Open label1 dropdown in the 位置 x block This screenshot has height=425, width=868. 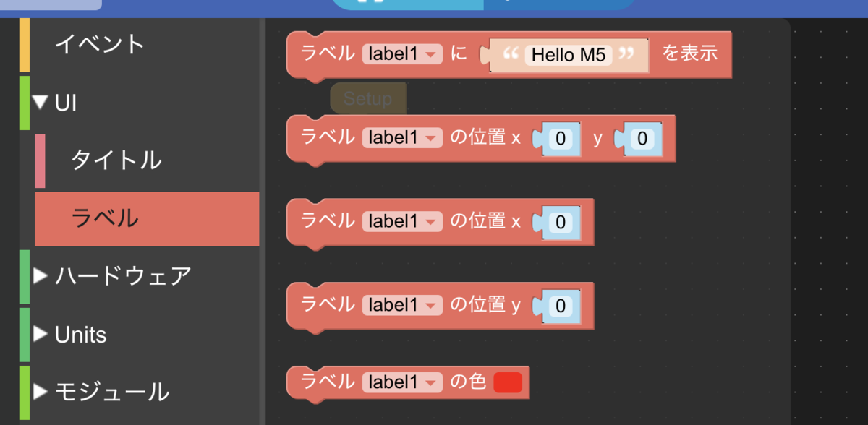[x=401, y=222]
